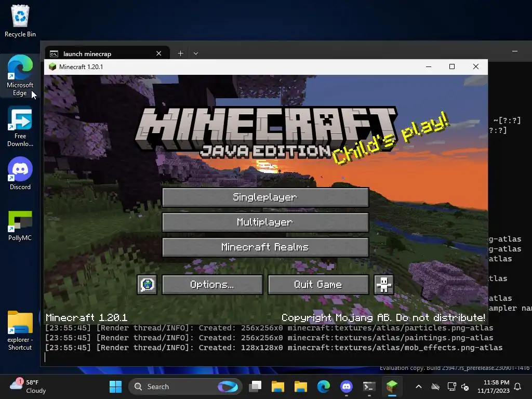Click the Minecraft 1.20.1 version text
Viewport: 532px width, 399px height.
pos(87,318)
